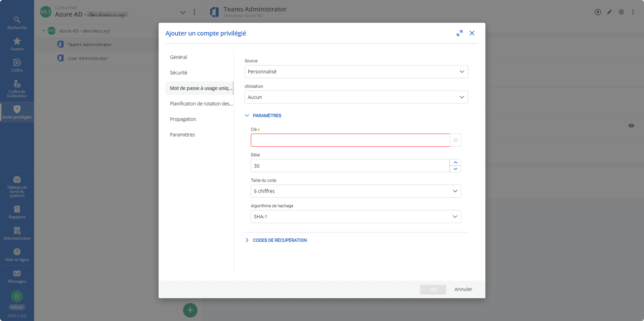This screenshot has width=644, height=321.
Task: Open Aide en ligne help
Action: [17, 255]
